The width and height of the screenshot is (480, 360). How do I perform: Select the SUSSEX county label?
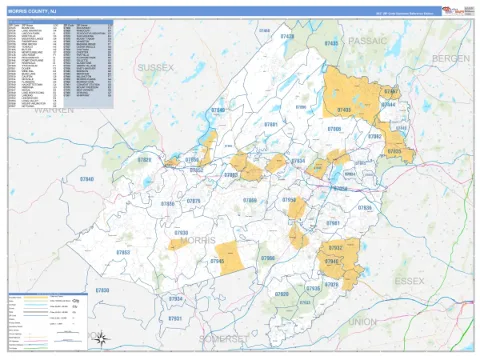pyautogui.click(x=156, y=68)
